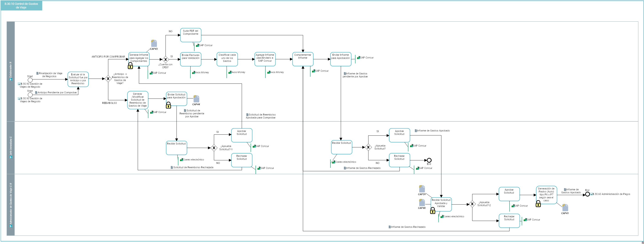Click 'Informe de Gastos pendiente por Aprobar' label

(355, 75)
